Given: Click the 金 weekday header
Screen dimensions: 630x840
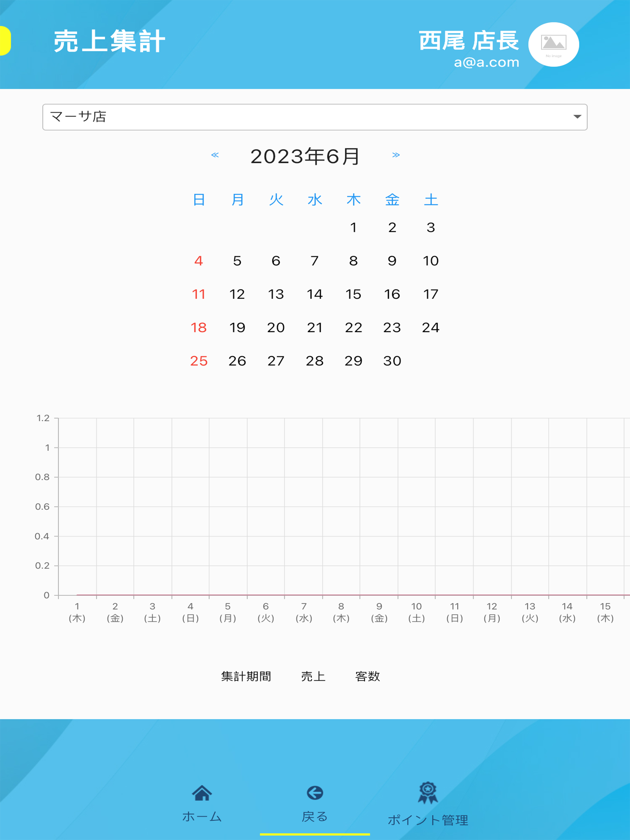Looking at the screenshot, I should click(x=392, y=200).
